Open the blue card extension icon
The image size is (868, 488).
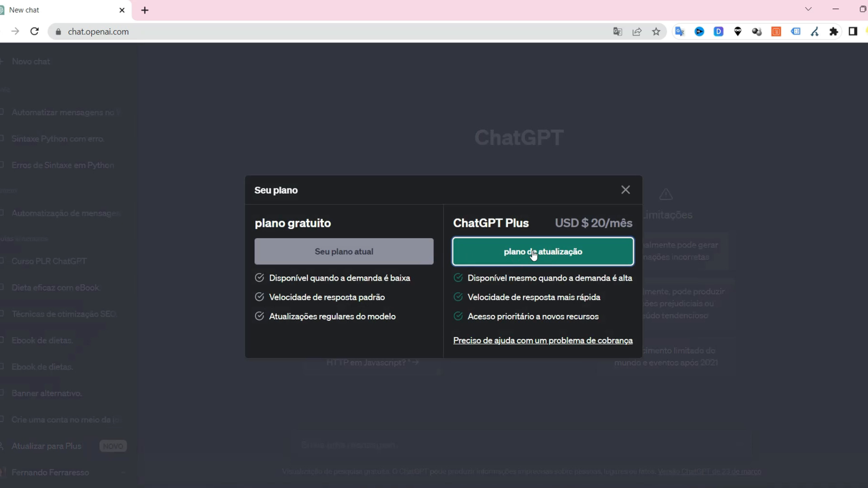click(x=796, y=31)
